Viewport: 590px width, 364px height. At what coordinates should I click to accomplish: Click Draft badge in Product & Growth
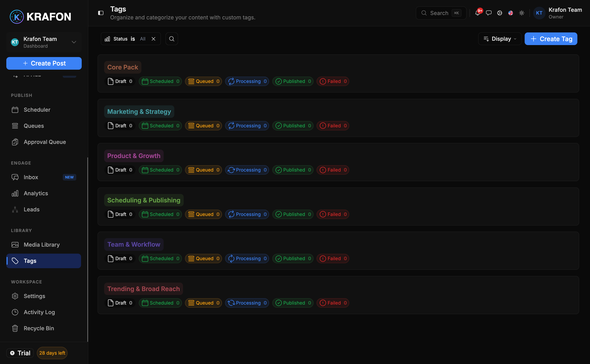(120, 170)
